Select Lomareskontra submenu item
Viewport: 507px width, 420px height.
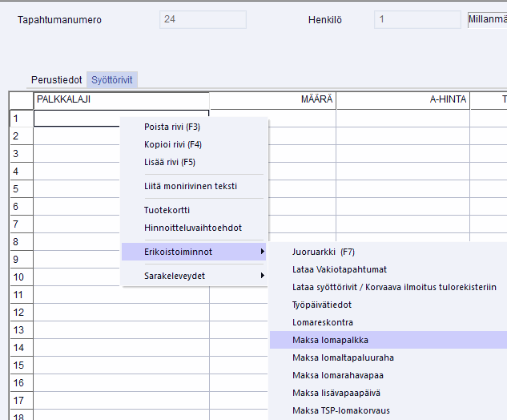tap(322, 322)
